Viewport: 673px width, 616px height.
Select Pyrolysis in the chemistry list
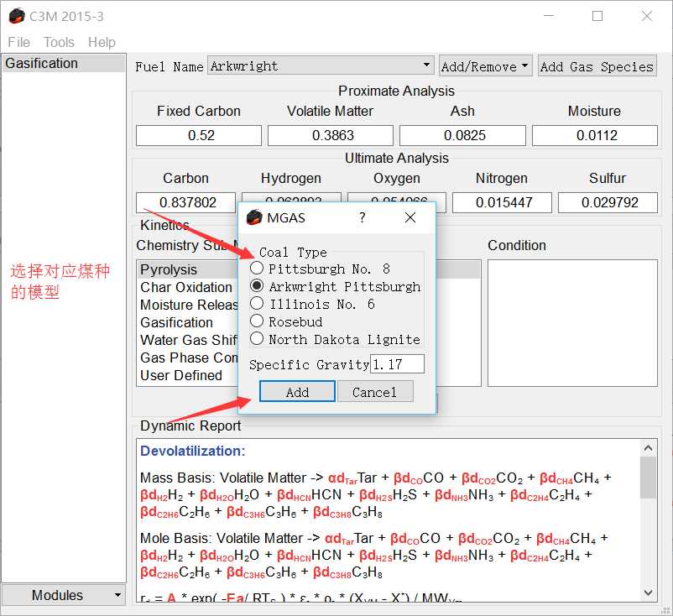tap(188, 269)
